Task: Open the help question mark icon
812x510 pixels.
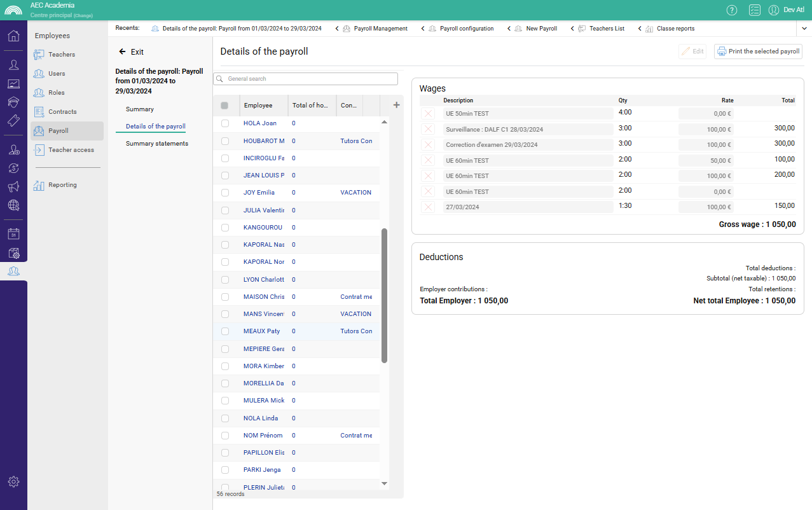Action: 732,10
